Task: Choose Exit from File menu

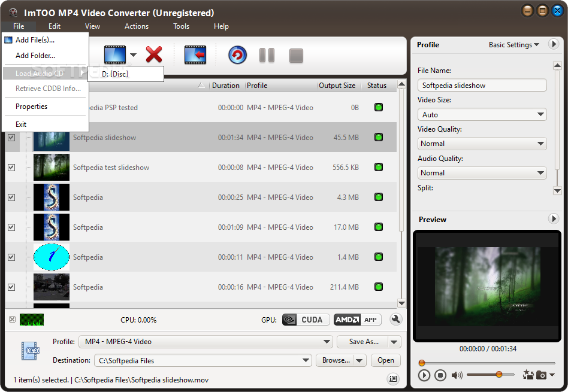Action: [46, 124]
